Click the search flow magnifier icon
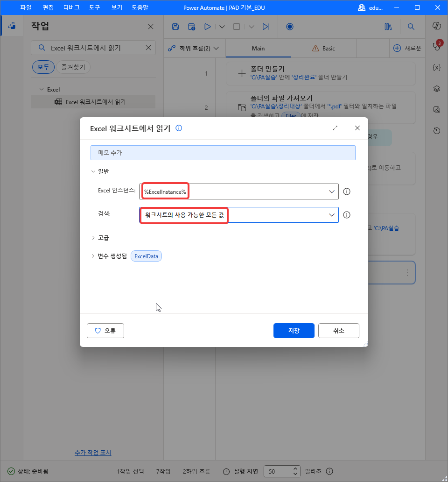 [x=411, y=27]
